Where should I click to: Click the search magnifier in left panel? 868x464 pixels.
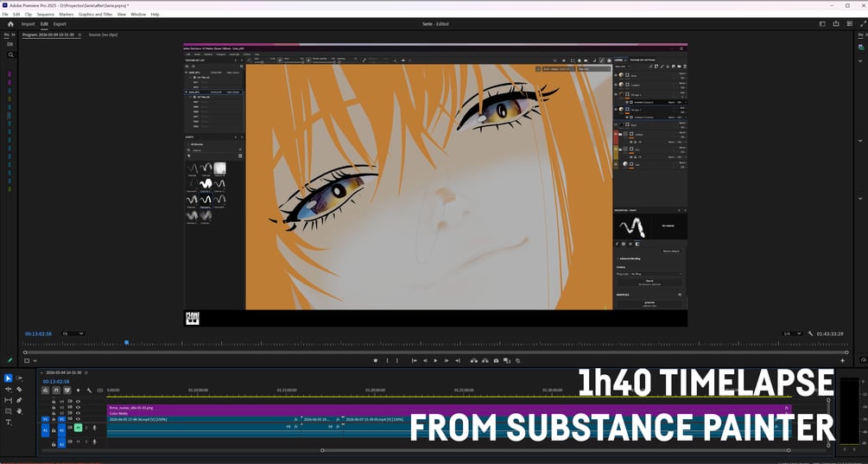click(x=10, y=54)
